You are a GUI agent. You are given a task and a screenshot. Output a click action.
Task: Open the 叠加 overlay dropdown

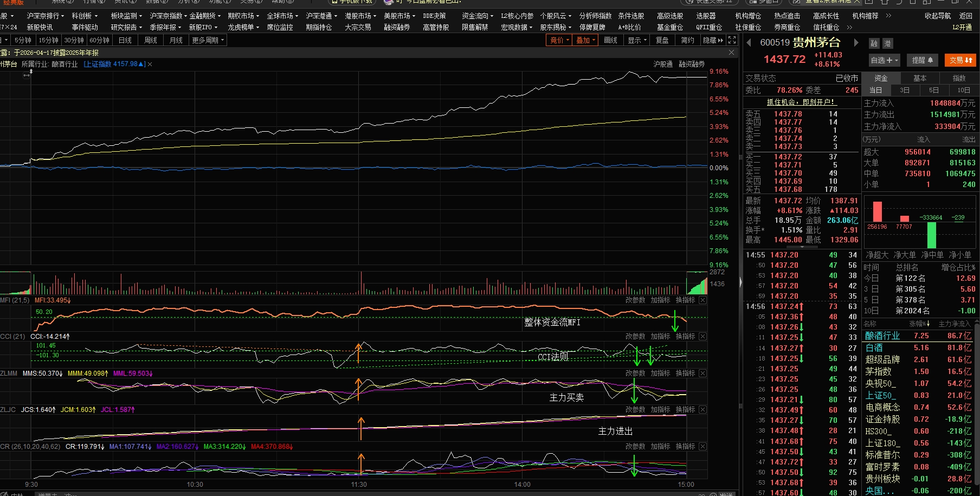coord(585,40)
